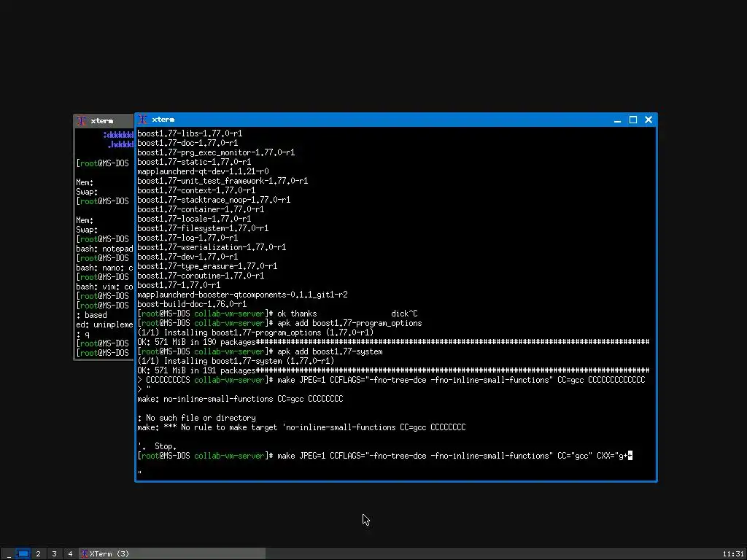Click the 'boost1.77-locale-1.77.0-r1' line

194,219
